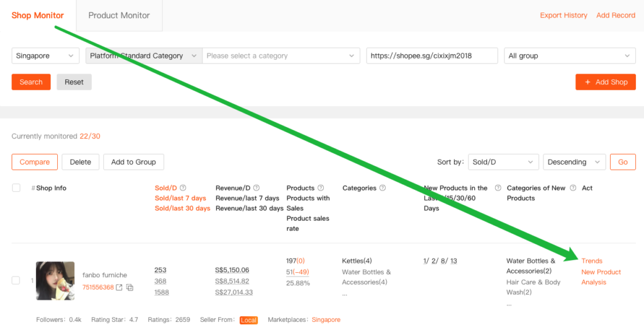
Task: Click the help icon beside Products header
Action: click(321, 188)
